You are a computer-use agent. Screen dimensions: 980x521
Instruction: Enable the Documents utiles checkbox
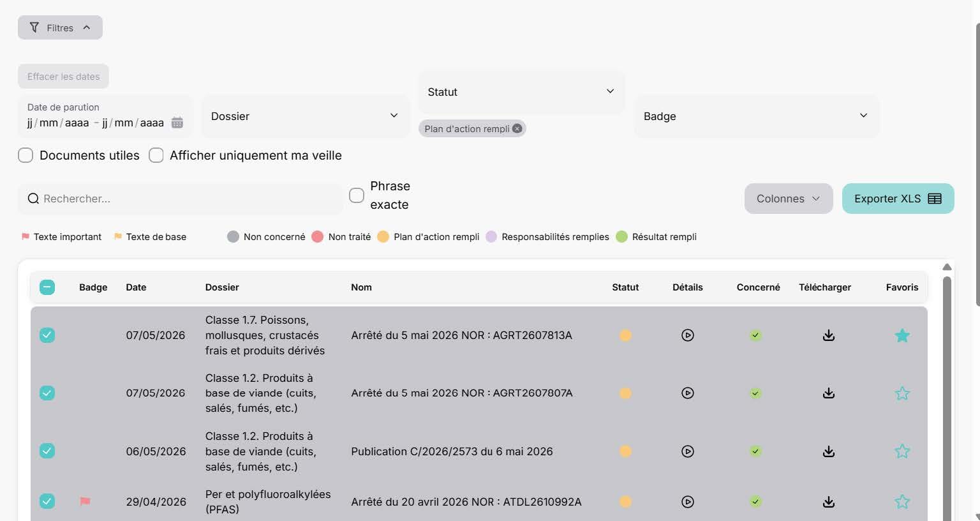(26, 155)
